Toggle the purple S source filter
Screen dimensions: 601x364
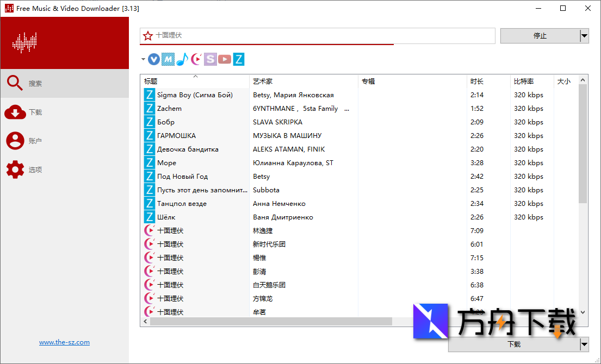click(210, 59)
